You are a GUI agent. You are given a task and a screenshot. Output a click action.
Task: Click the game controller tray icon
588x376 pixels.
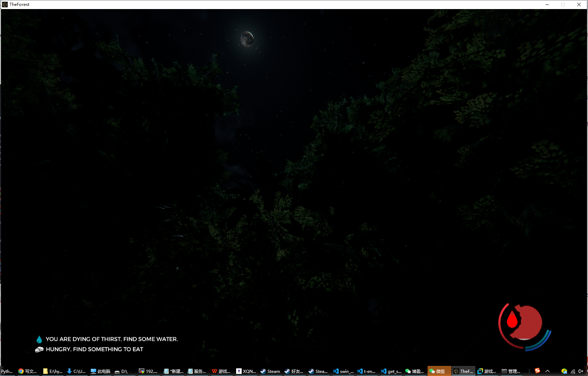[x=564, y=371]
